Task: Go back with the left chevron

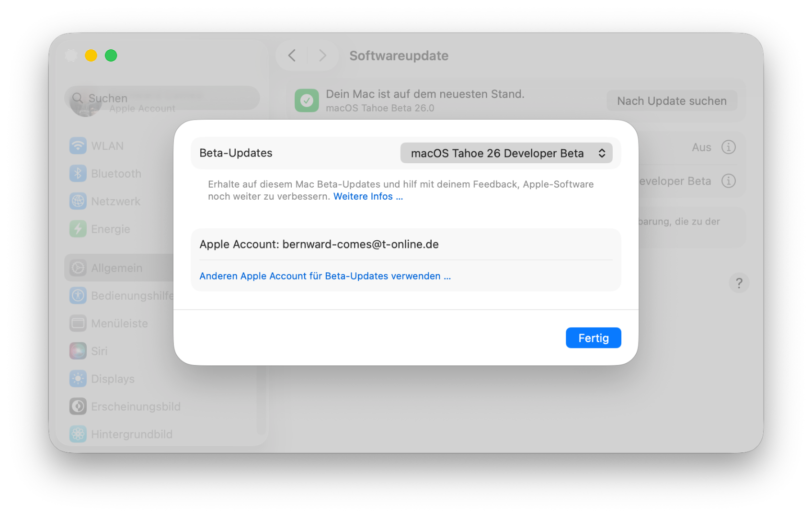Action: [292, 56]
